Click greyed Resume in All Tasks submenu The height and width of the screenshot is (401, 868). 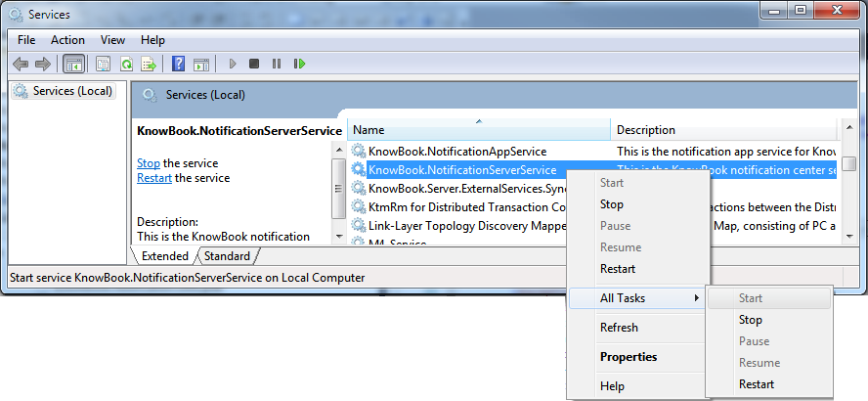click(x=769, y=363)
